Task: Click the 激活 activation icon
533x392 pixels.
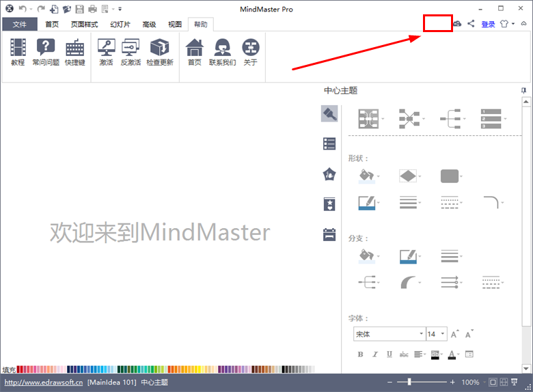Action: click(106, 52)
